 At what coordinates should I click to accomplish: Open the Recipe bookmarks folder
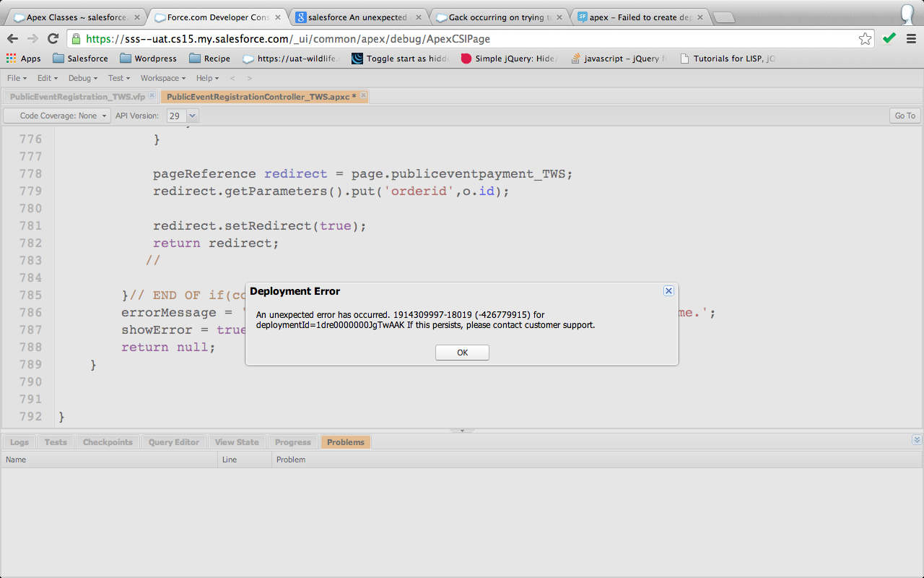[209, 59]
